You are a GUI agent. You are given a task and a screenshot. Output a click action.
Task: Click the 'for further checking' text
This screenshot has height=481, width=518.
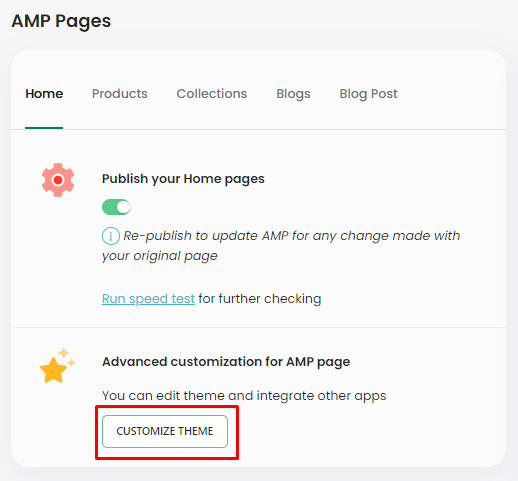(260, 299)
